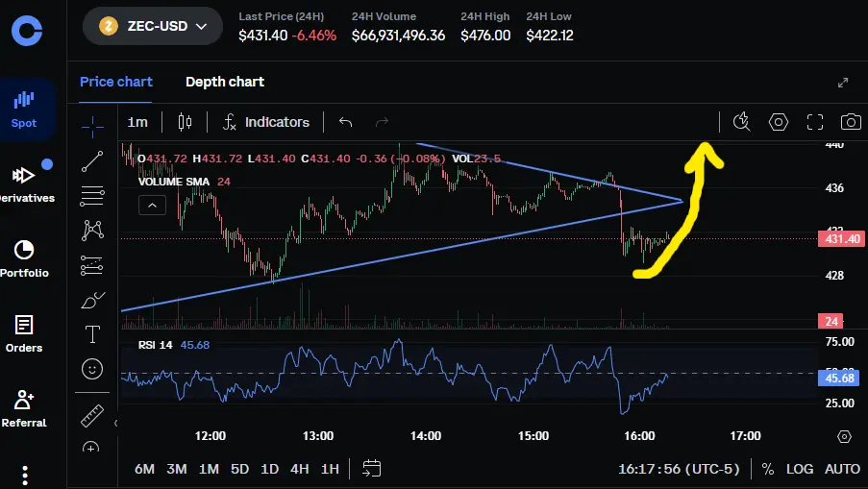Set chart range to 1H

330,469
